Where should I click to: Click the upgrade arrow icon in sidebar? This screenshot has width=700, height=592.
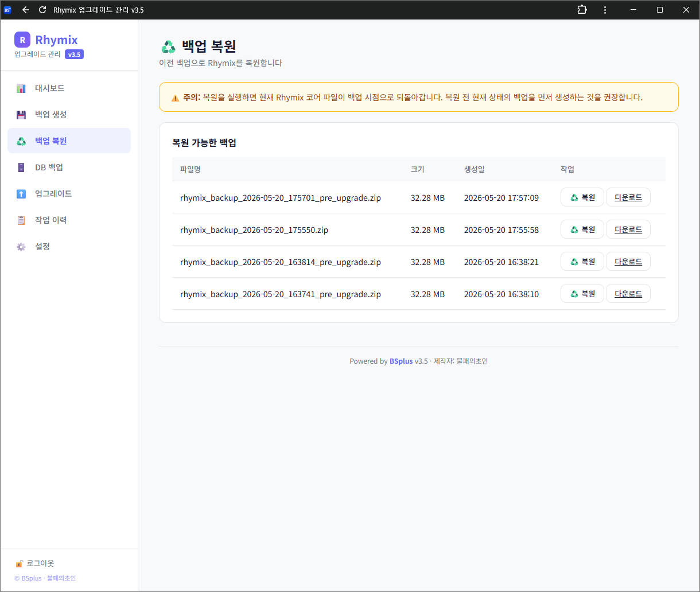tap(21, 194)
